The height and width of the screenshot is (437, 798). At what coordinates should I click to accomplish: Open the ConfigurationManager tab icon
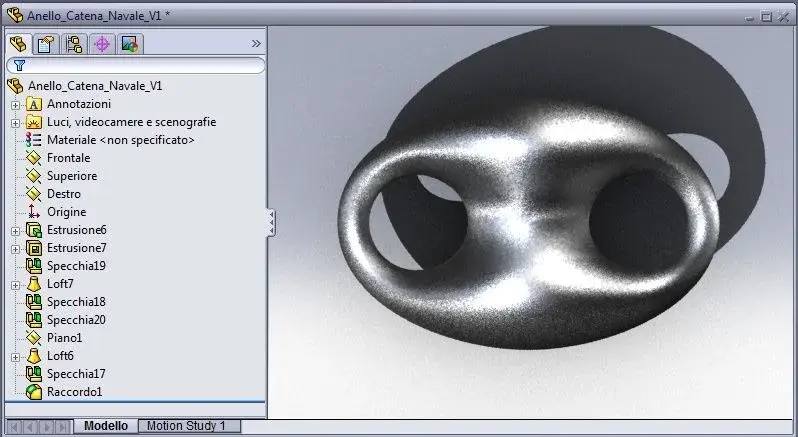coord(74,44)
